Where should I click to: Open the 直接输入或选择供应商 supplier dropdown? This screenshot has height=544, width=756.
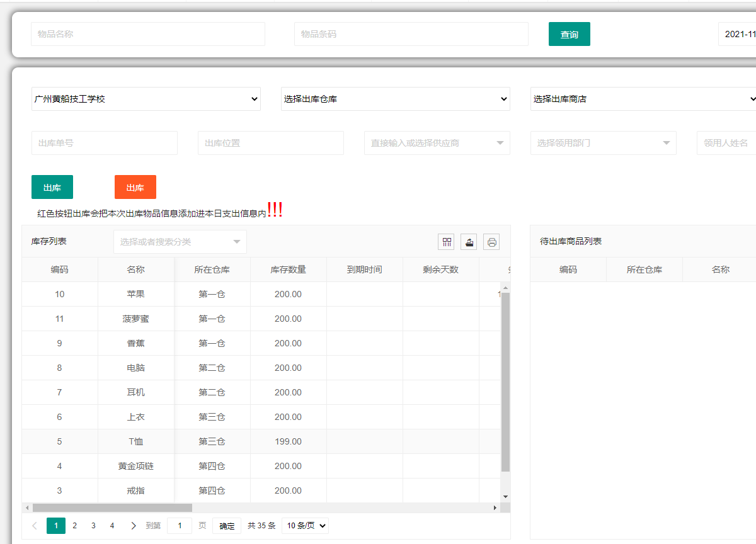[437, 143]
